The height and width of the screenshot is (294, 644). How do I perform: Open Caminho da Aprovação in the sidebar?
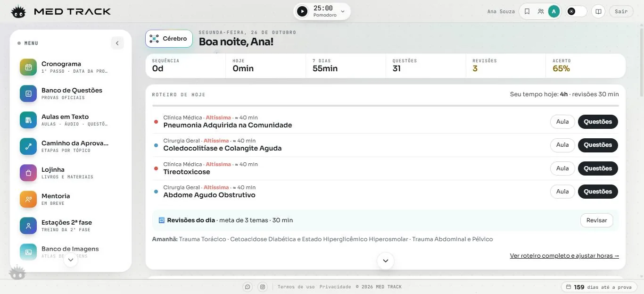(x=71, y=146)
